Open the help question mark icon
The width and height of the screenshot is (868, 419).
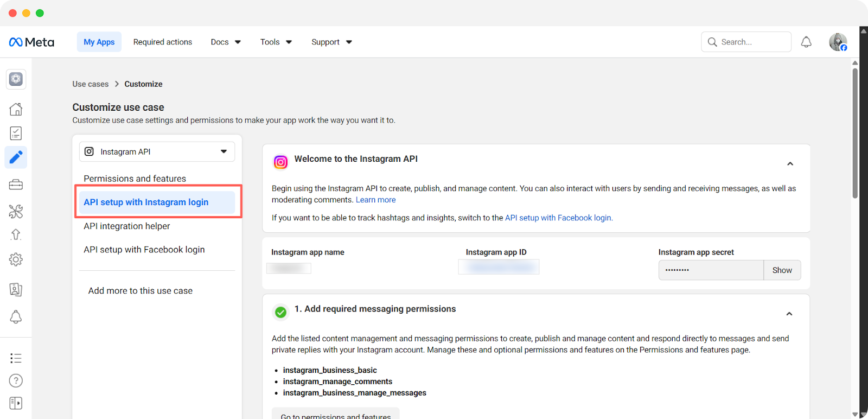16,380
